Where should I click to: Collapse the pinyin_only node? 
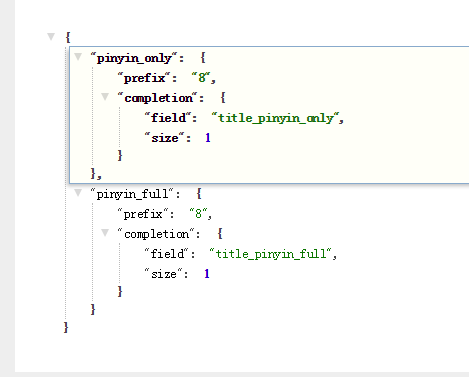click(78, 56)
